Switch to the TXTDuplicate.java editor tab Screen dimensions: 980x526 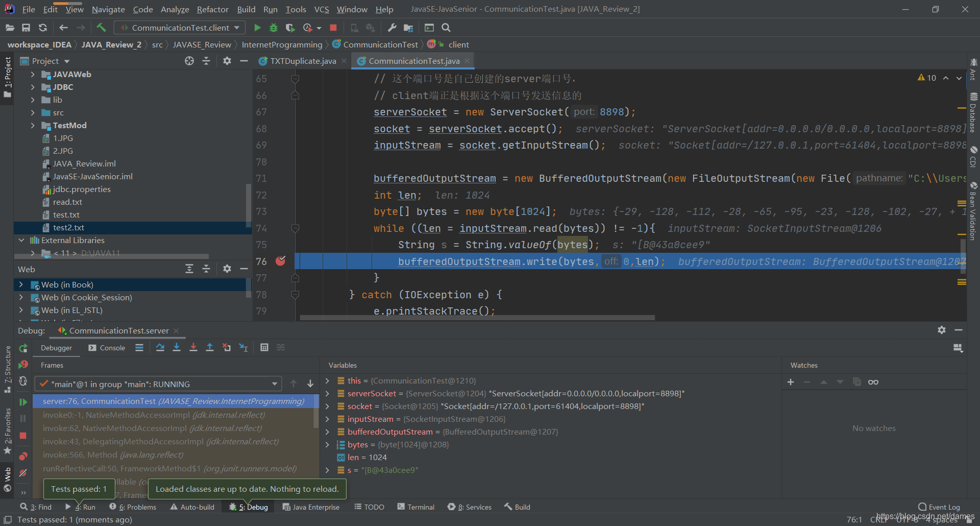click(303, 61)
